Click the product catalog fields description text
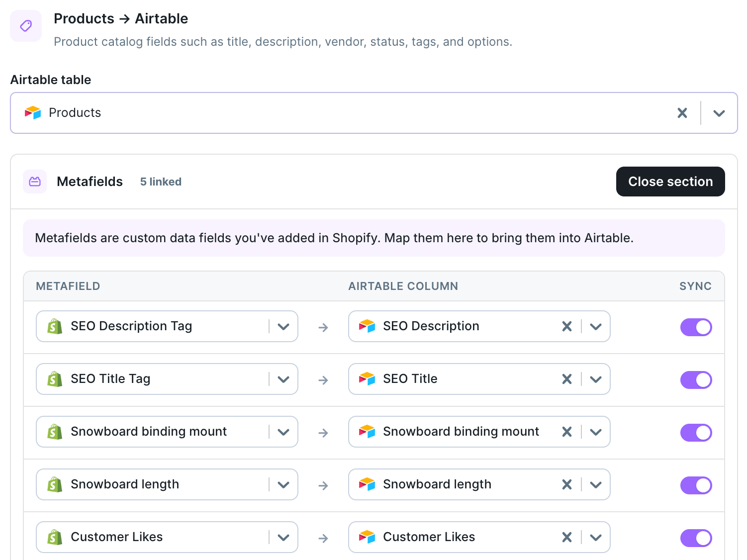The width and height of the screenshot is (747, 560). (x=283, y=42)
